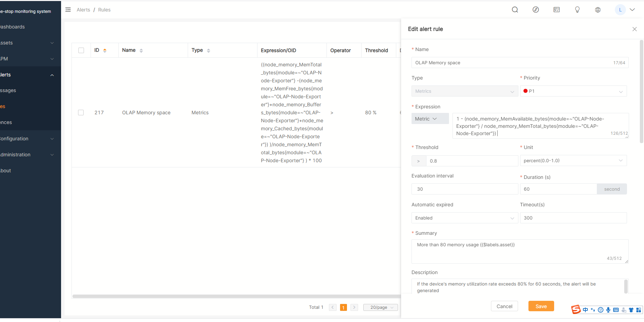644x322 pixels.
Task: Click the Cancel button
Action: click(504, 306)
